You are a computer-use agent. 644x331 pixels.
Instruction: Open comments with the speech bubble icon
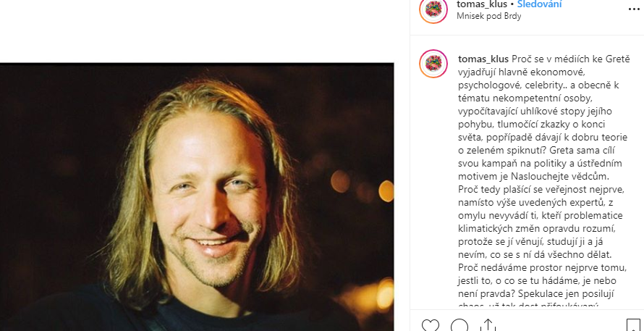point(459,326)
